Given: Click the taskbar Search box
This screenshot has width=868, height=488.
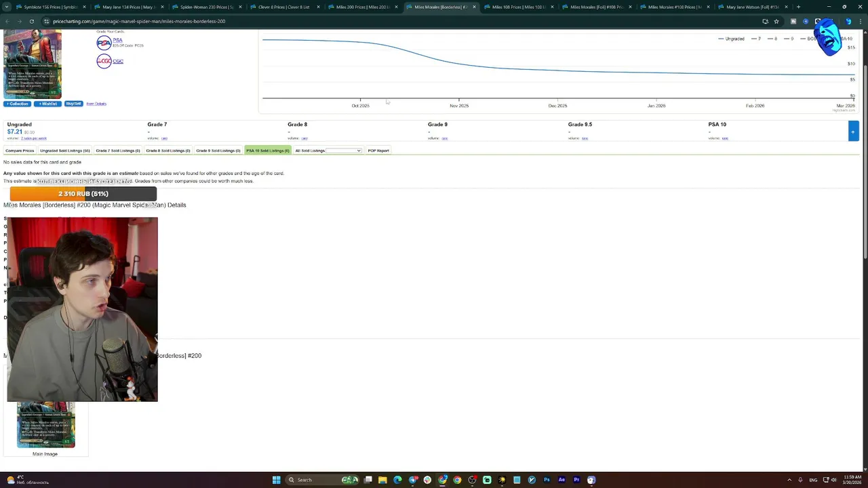Looking at the screenshot, I should (322, 480).
